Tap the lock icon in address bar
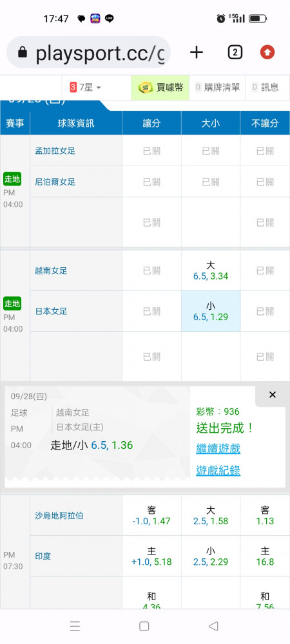Viewport: 290px width, 644px height. 23,53
